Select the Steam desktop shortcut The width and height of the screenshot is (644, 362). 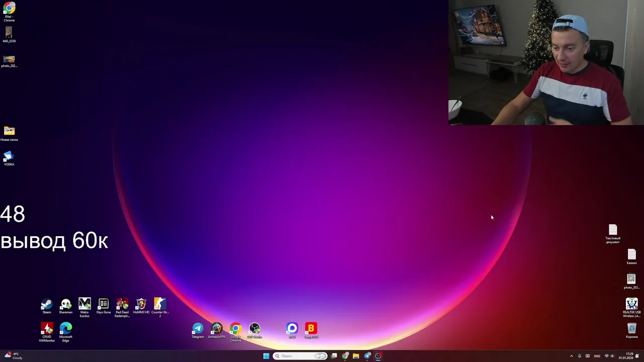coord(47,306)
